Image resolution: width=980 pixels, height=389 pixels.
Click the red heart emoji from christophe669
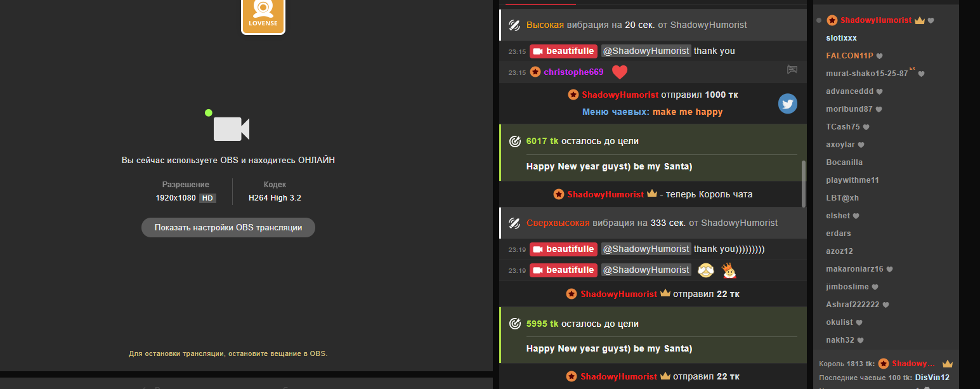click(x=620, y=72)
